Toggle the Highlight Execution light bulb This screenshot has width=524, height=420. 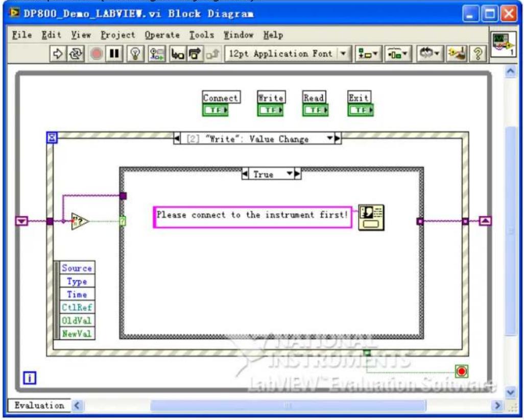(x=135, y=54)
